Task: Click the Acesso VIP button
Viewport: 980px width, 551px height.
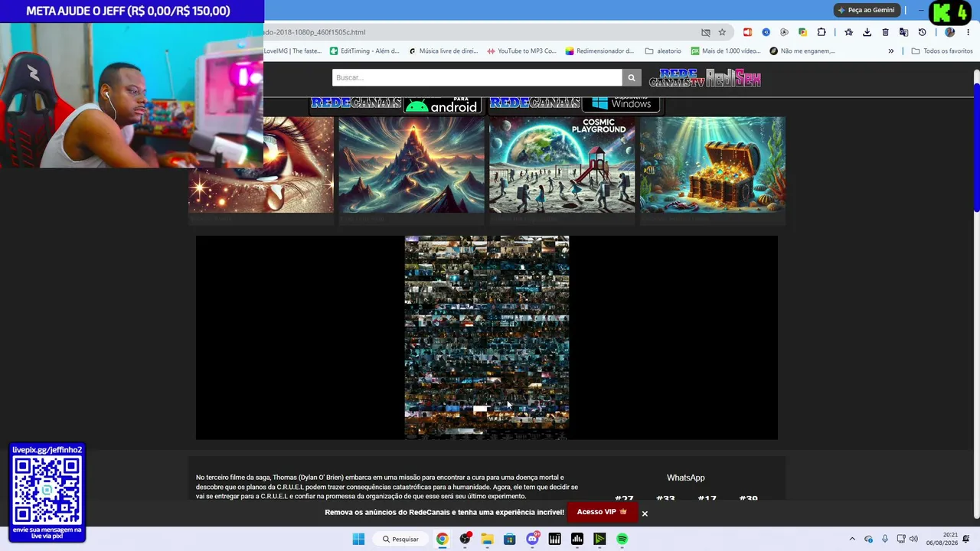Action: click(602, 512)
